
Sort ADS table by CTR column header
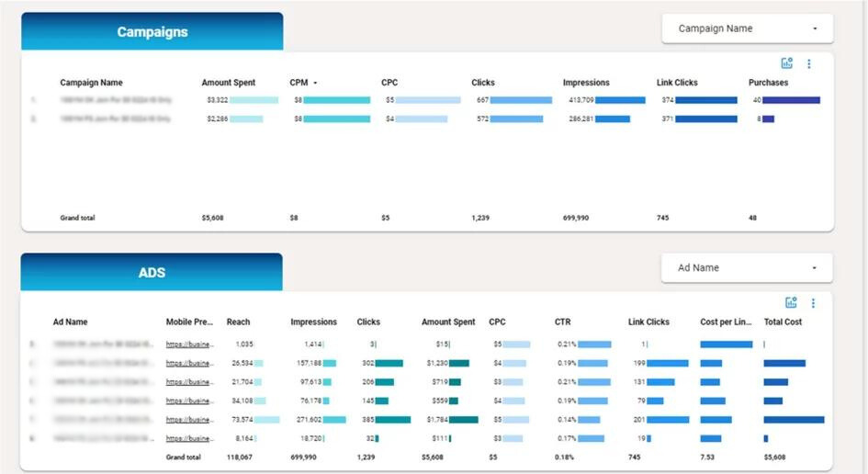[562, 322]
